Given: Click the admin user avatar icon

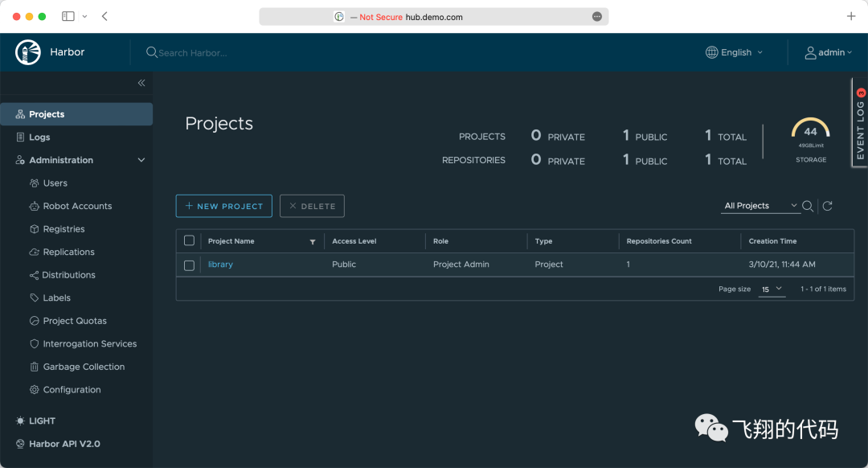Looking at the screenshot, I should (x=810, y=52).
